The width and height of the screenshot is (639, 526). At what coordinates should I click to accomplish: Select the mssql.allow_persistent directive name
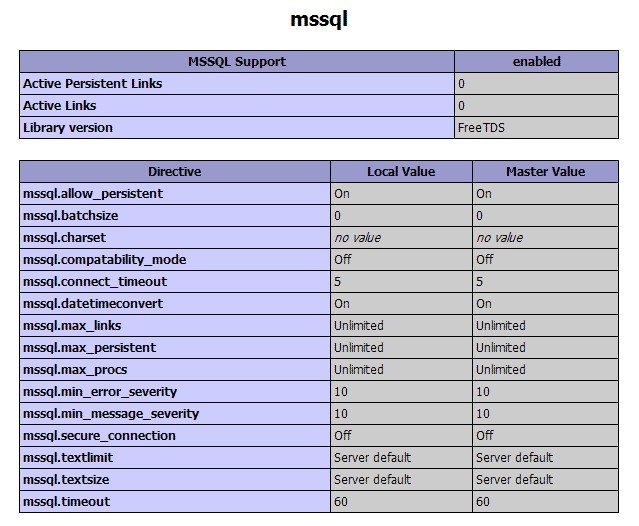[93, 194]
